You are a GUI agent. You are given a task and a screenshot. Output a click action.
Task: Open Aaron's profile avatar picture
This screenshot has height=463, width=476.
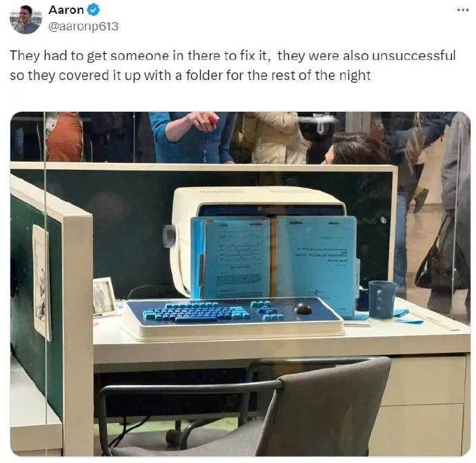[26, 19]
